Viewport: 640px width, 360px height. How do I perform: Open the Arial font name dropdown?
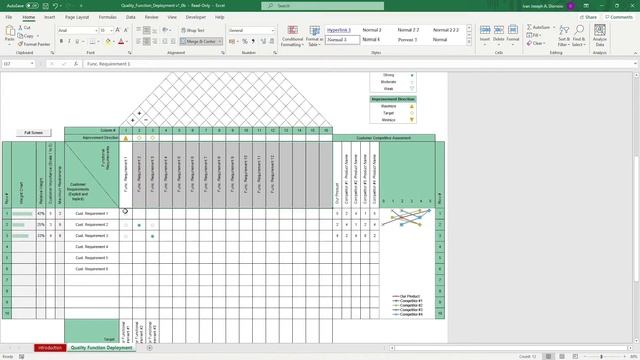[x=96, y=31]
